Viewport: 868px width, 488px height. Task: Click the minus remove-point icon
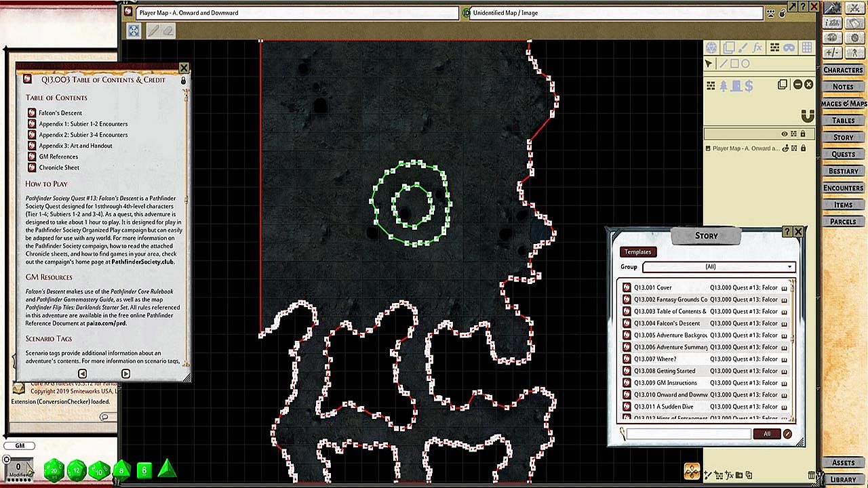click(x=797, y=84)
